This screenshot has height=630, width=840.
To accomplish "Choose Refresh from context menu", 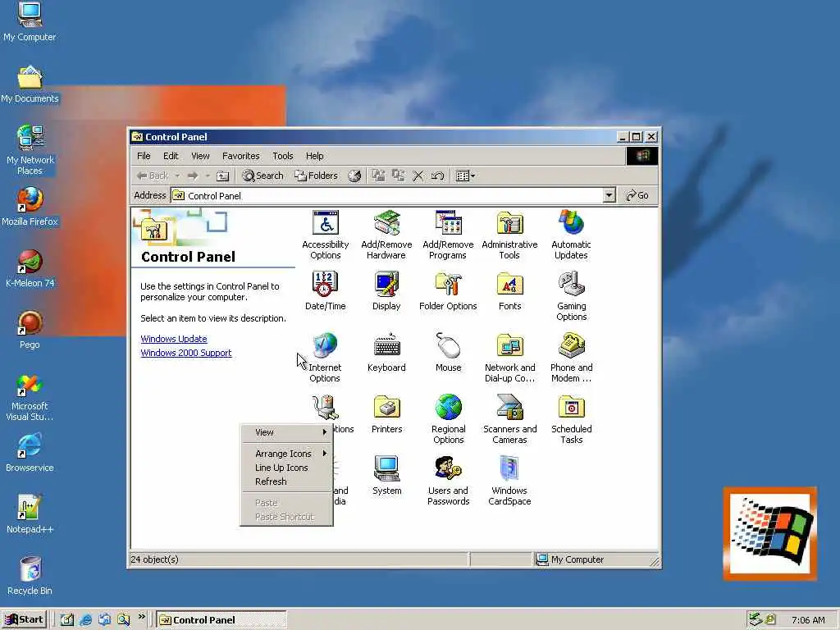I will 286,482.
